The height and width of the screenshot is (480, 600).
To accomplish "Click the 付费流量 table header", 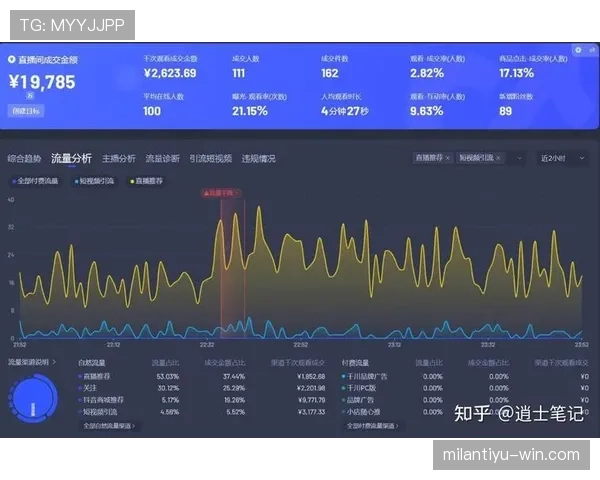I will [355, 362].
